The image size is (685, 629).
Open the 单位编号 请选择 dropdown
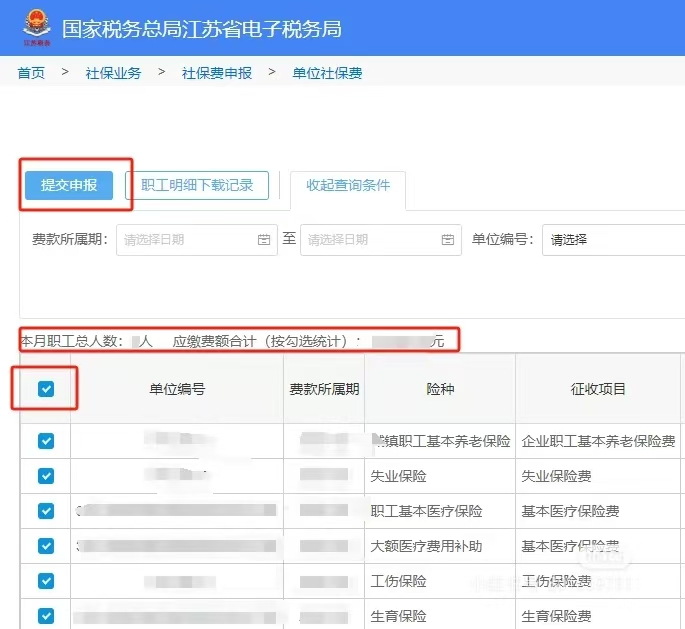click(613, 240)
